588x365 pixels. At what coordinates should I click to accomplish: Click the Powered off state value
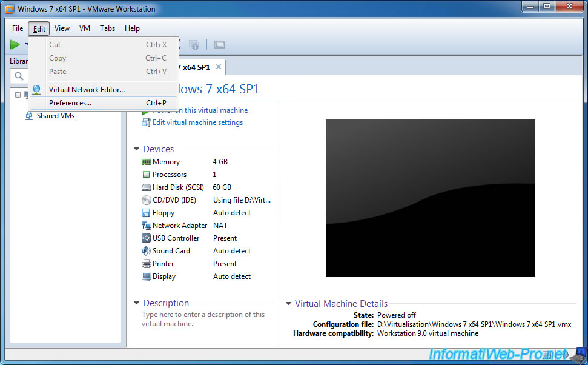coord(397,315)
